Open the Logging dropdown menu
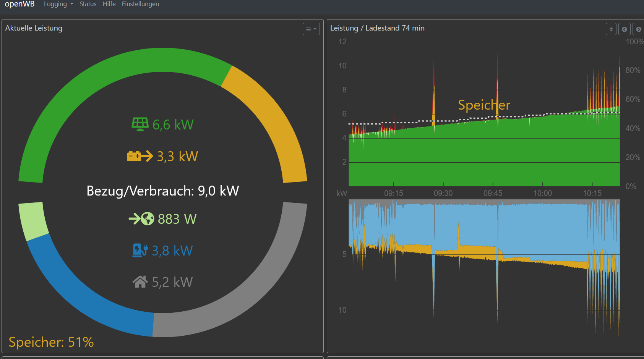 click(58, 4)
